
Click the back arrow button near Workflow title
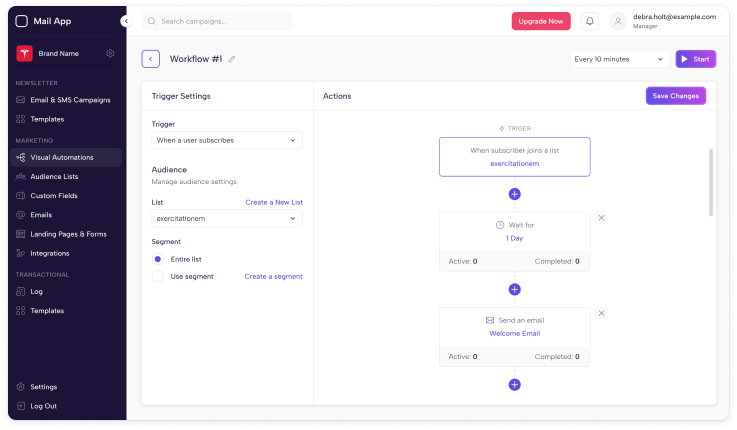click(151, 59)
